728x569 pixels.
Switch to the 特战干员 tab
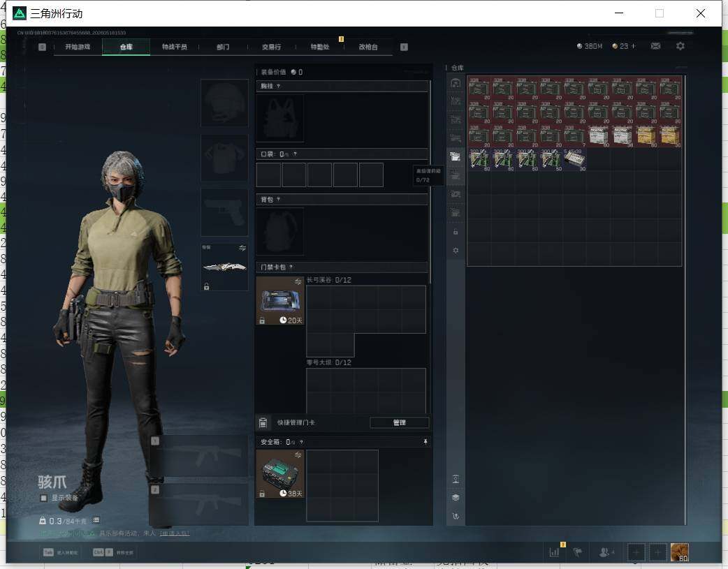pos(174,47)
